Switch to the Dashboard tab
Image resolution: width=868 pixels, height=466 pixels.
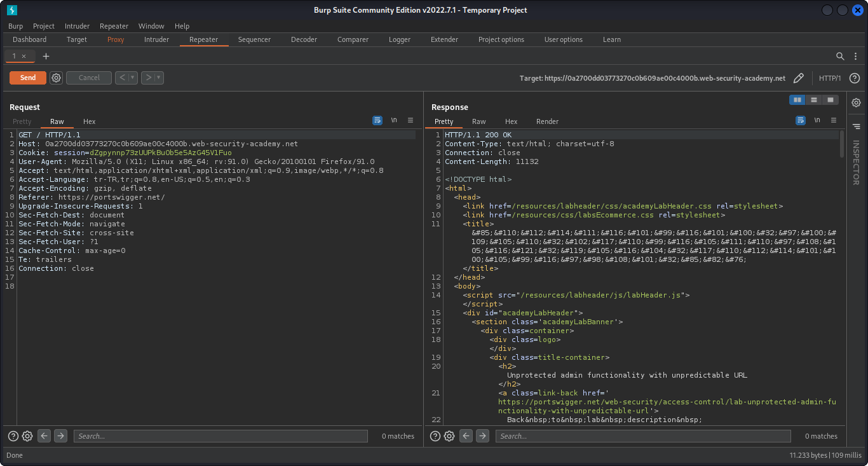pyautogui.click(x=29, y=39)
